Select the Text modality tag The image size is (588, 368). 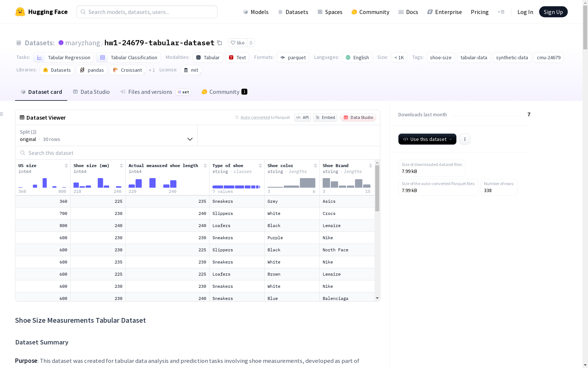237,57
